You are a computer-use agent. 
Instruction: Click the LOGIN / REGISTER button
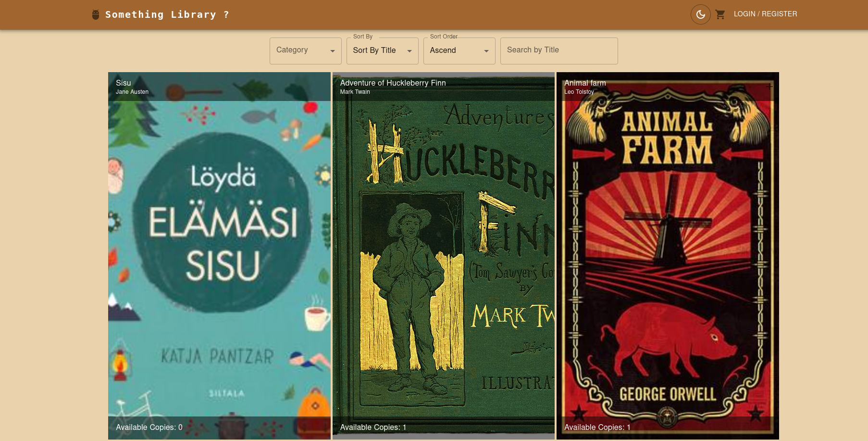click(x=765, y=14)
